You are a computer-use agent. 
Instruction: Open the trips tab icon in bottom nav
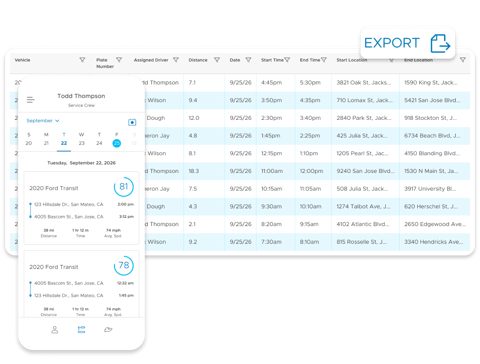(81, 330)
